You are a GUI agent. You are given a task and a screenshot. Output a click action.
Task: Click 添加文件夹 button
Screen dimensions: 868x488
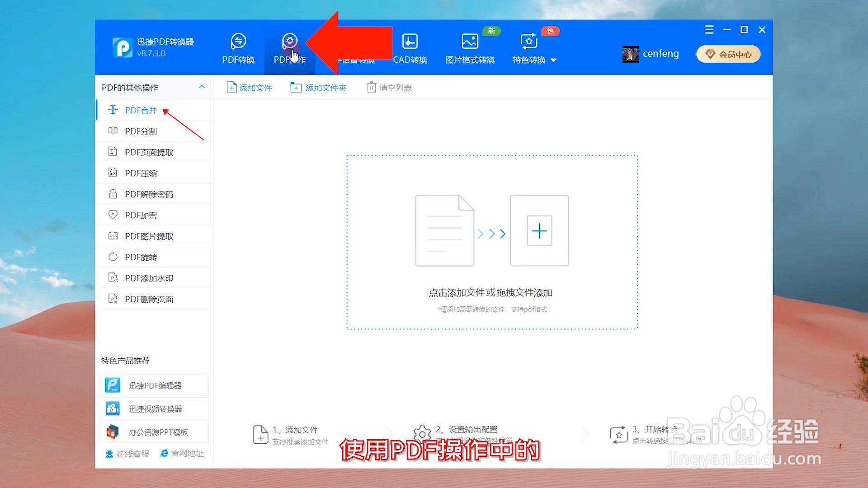pyautogui.click(x=318, y=88)
